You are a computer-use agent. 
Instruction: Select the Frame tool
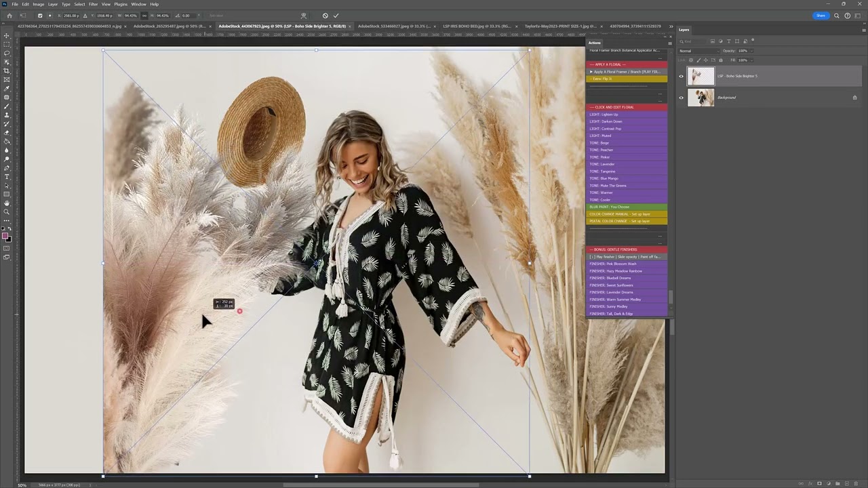pyautogui.click(x=7, y=79)
